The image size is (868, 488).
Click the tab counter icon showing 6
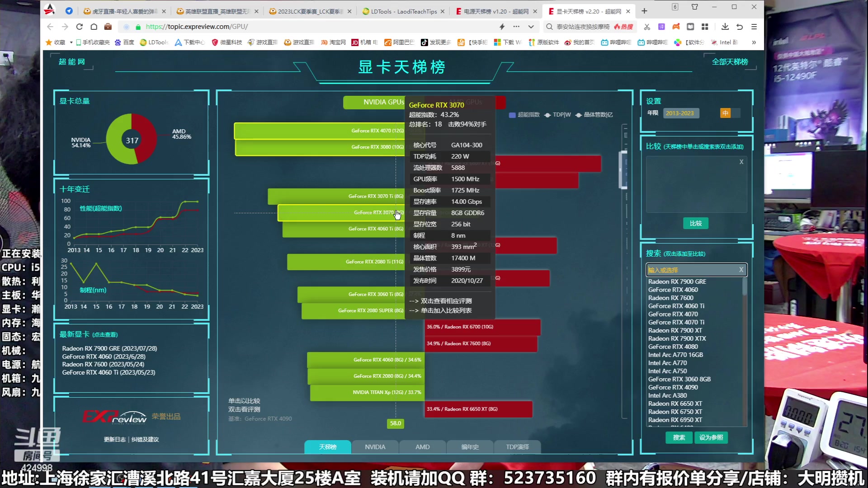[x=675, y=7]
